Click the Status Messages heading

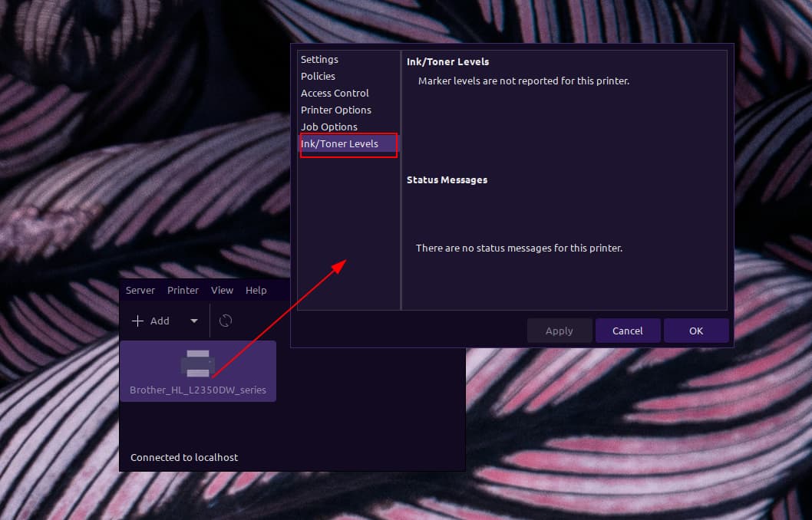coord(447,180)
